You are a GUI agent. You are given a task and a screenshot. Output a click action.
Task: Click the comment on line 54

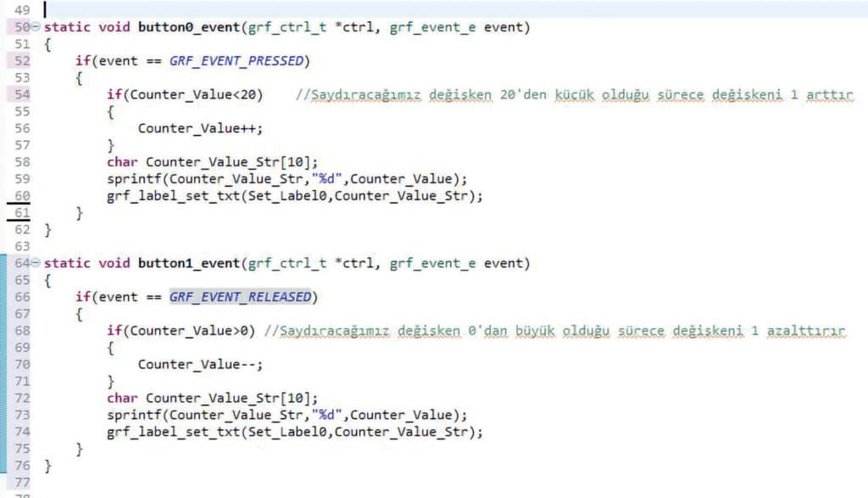pos(575,95)
